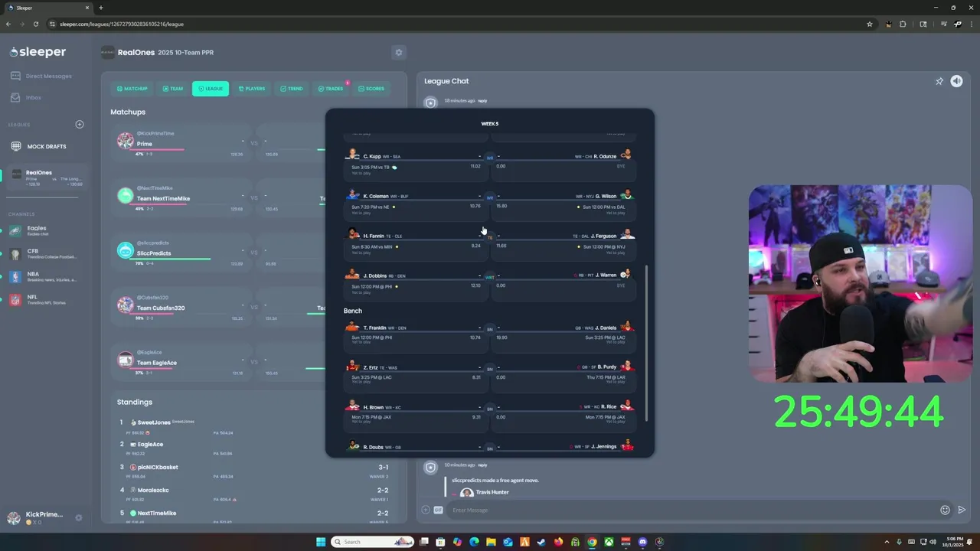Open Discord from the taskbar
The height and width of the screenshot is (551, 980).
[642, 542]
